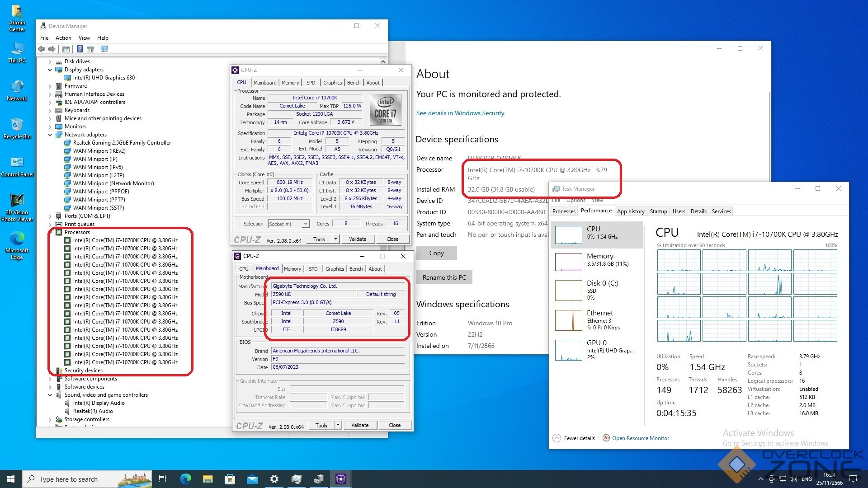Select Memory tab in upper CPU-Z
Screen dimensions: 868x488
coord(290,83)
